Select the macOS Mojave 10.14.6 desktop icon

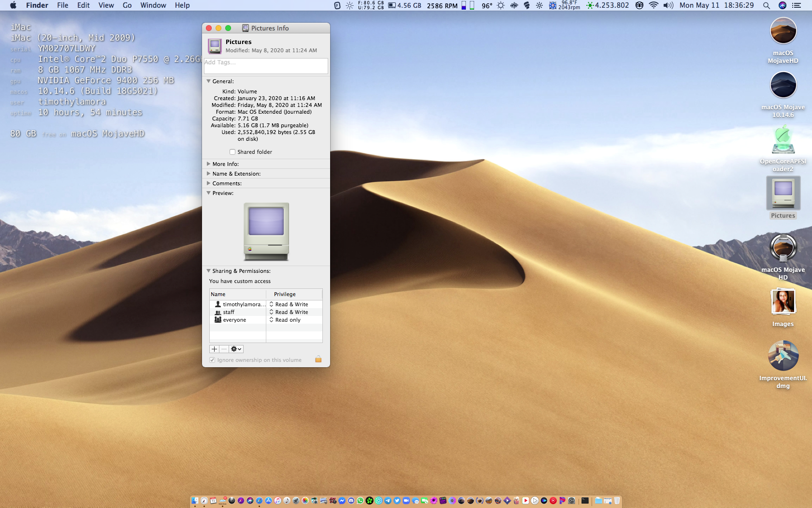point(783,85)
